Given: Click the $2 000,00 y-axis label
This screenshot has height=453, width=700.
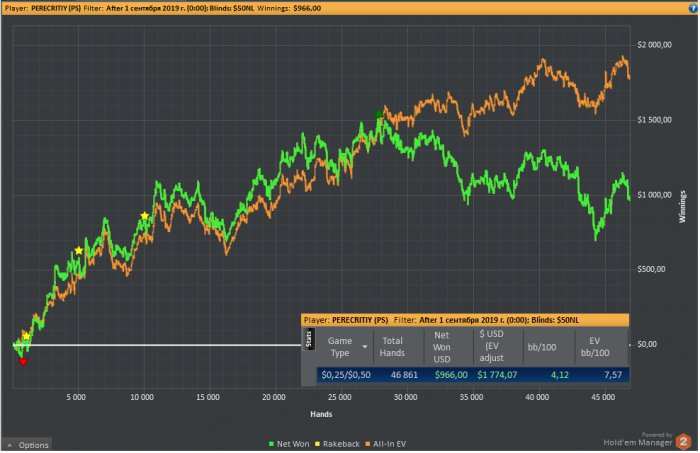Looking at the screenshot, I should [654, 45].
